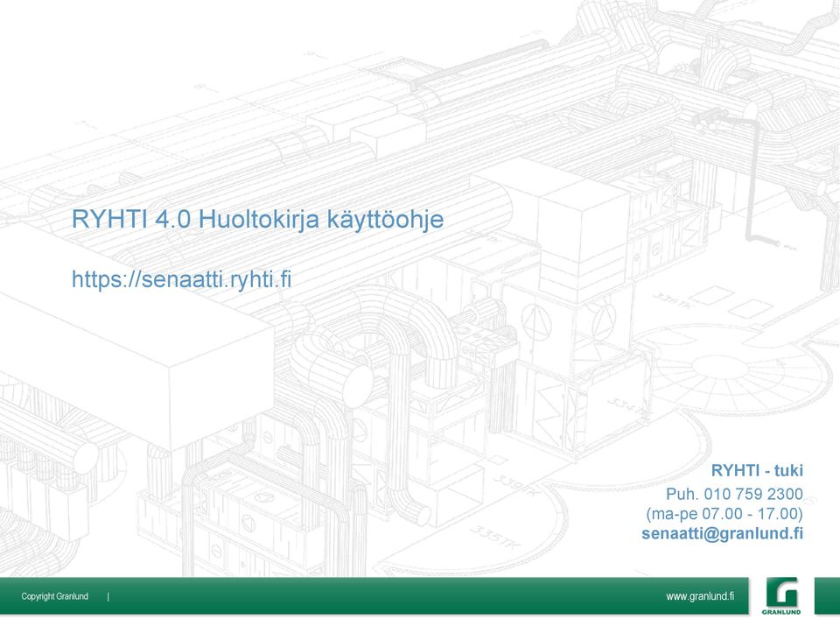Open the https://senaatti.ryhti.fi link

[x=182, y=279]
